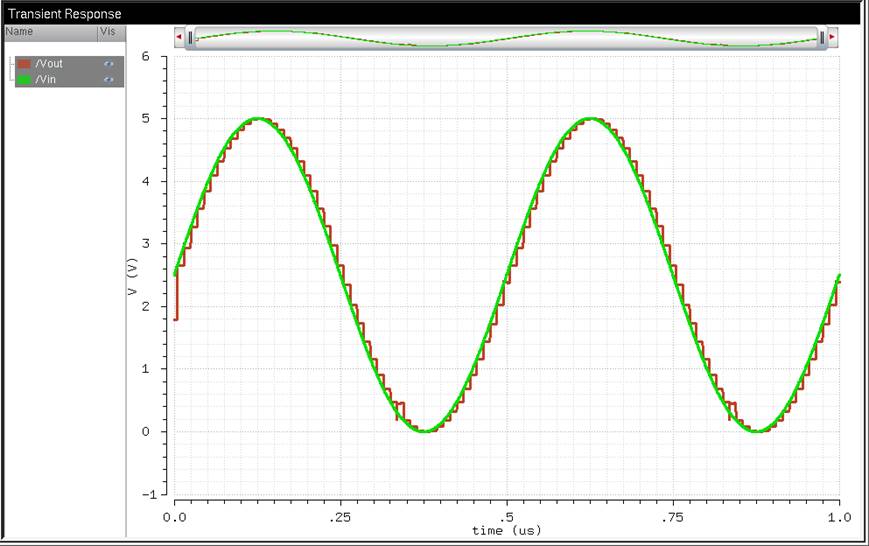Click the 'time (us)' x-axis label

(x=505, y=531)
